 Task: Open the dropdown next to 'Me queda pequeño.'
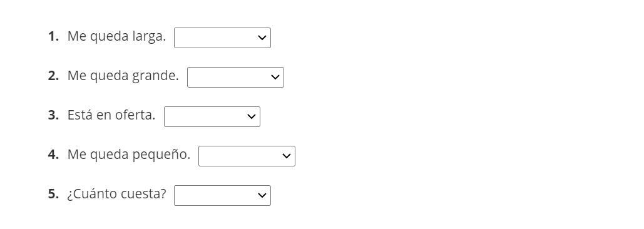point(247,156)
